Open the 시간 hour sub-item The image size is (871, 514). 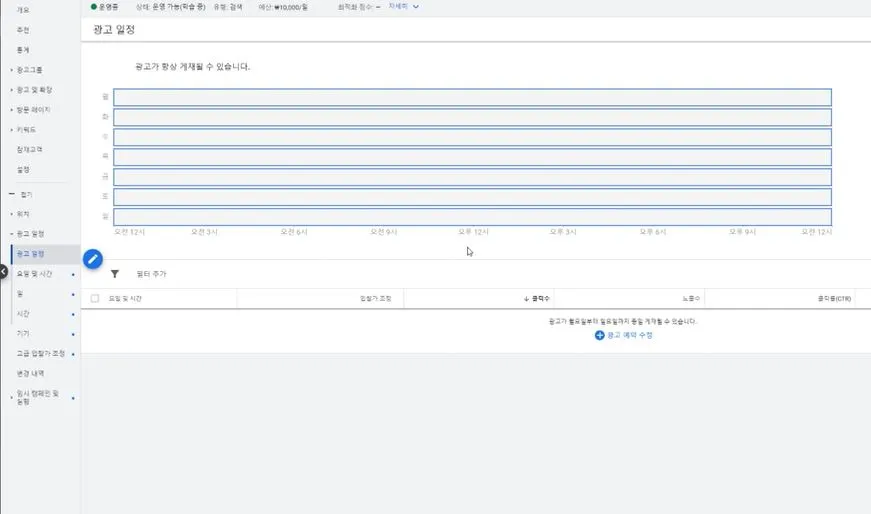(x=23, y=314)
